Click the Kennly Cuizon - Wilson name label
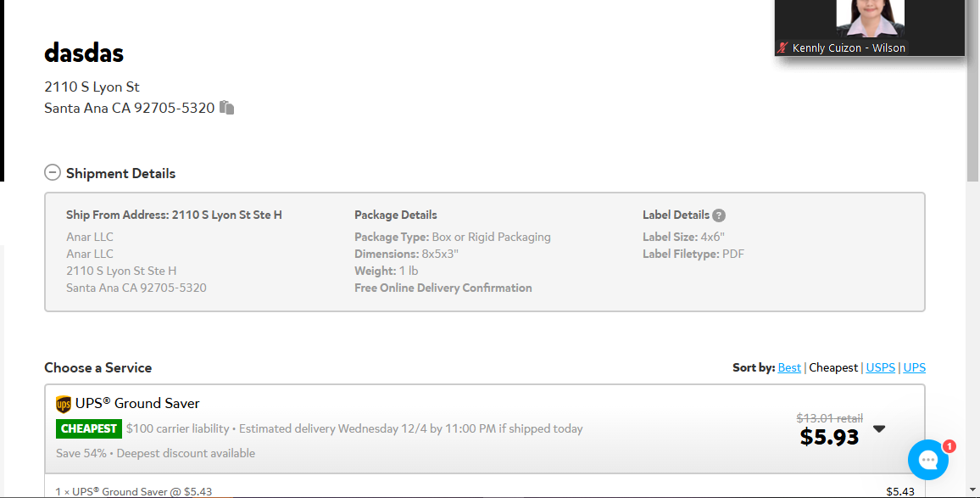 [x=849, y=48]
